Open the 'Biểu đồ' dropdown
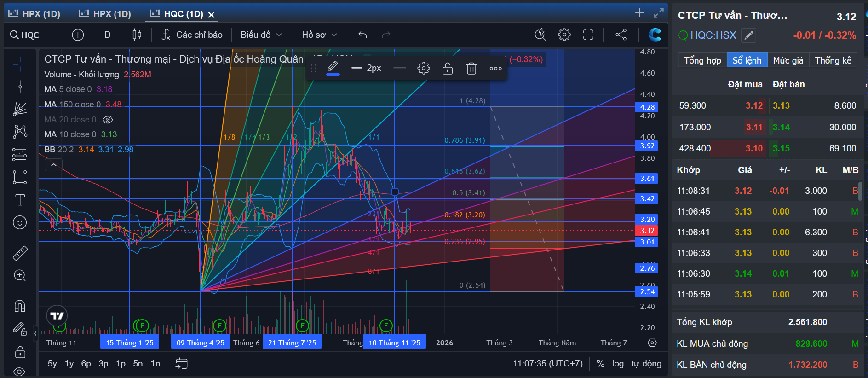Image resolution: width=868 pixels, height=378 pixels. point(261,35)
